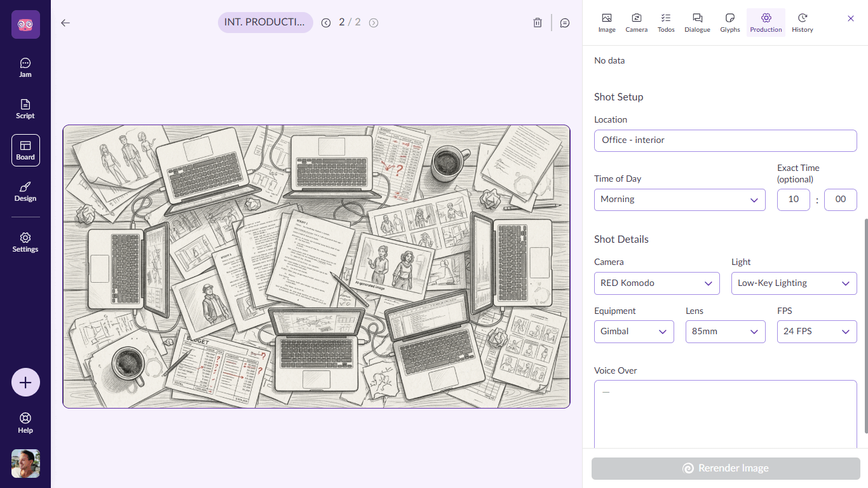Click the INT. PRODUCTI... scene title pill
This screenshot has width=868, height=488.
pyautogui.click(x=266, y=22)
